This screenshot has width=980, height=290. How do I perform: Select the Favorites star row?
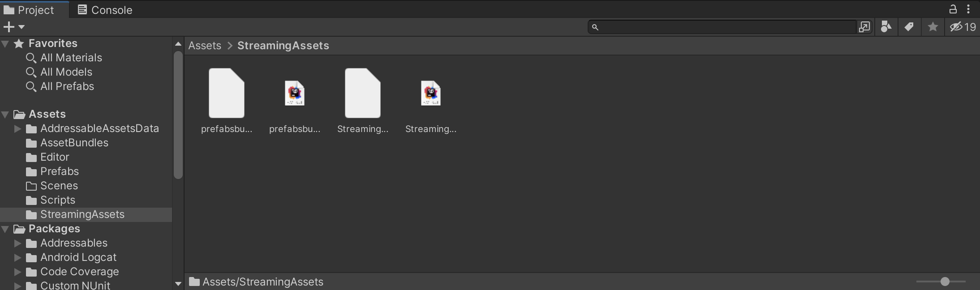(x=86, y=43)
